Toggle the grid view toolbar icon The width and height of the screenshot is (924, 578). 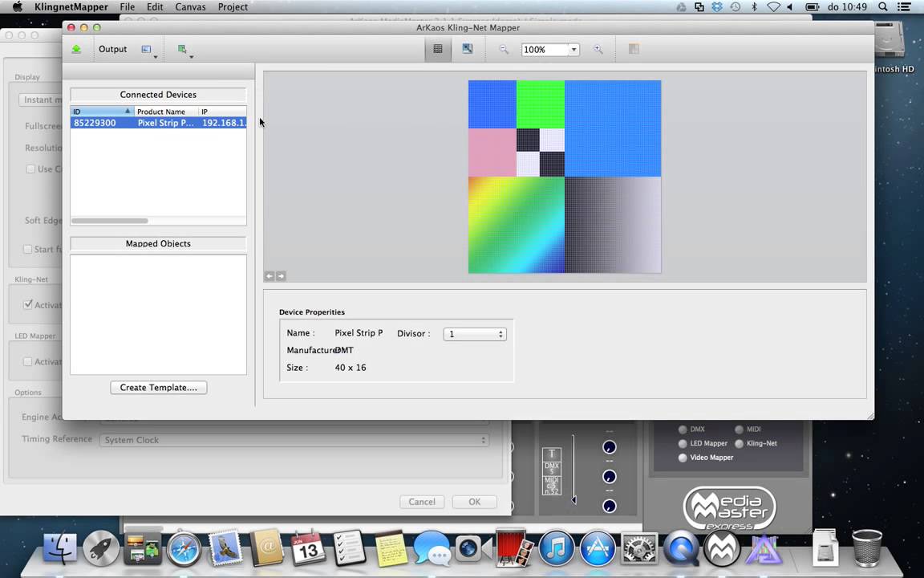coord(438,49)
